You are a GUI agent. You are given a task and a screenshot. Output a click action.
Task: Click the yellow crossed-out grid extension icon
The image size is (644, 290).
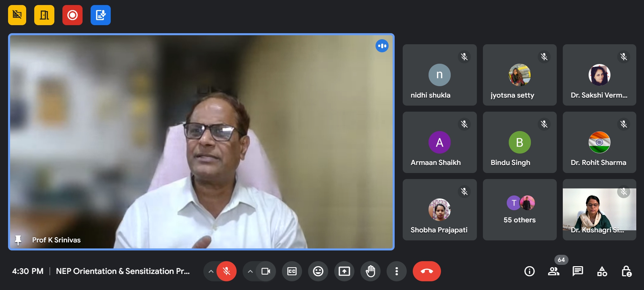pyautogui.click(x=17, y=15)
